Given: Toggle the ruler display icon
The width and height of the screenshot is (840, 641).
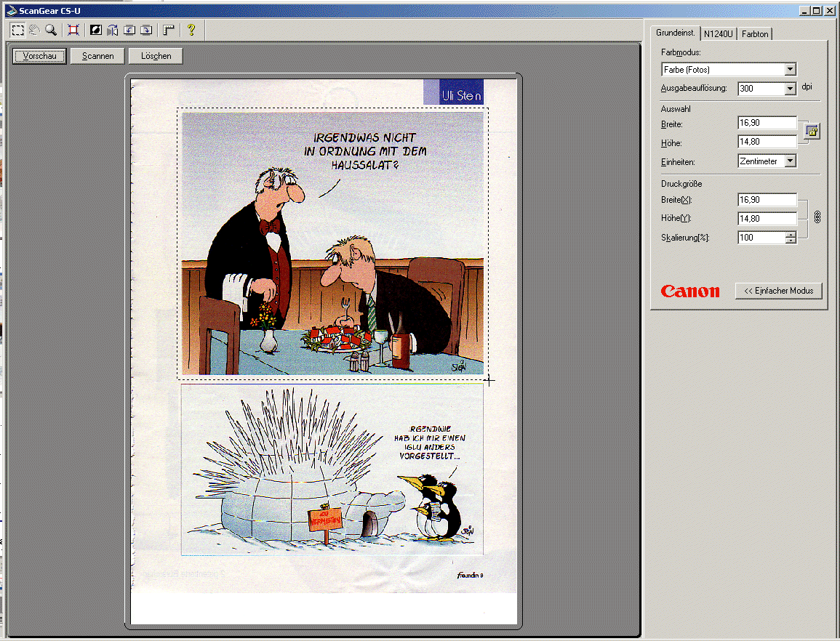Looking at the screenshot, I should (169, 30).
